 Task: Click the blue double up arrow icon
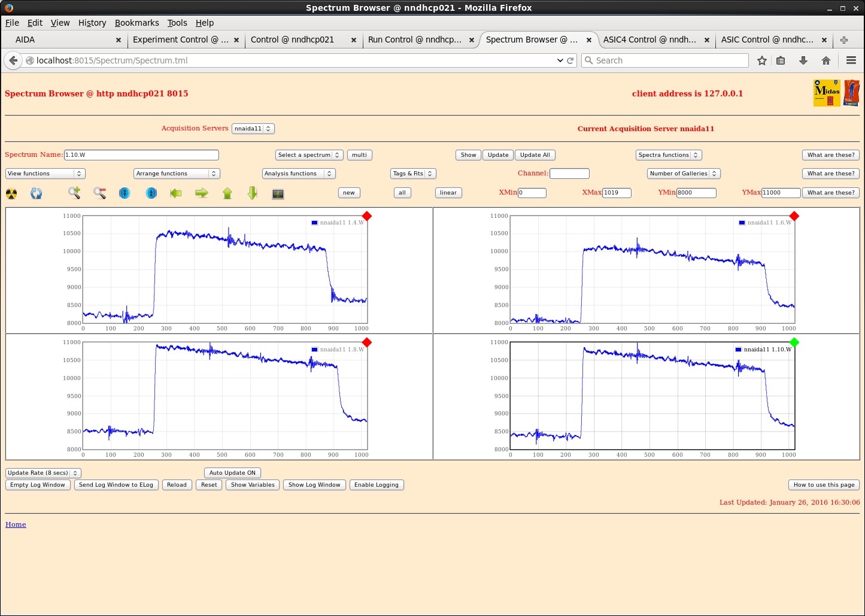[x=151, y=193]
